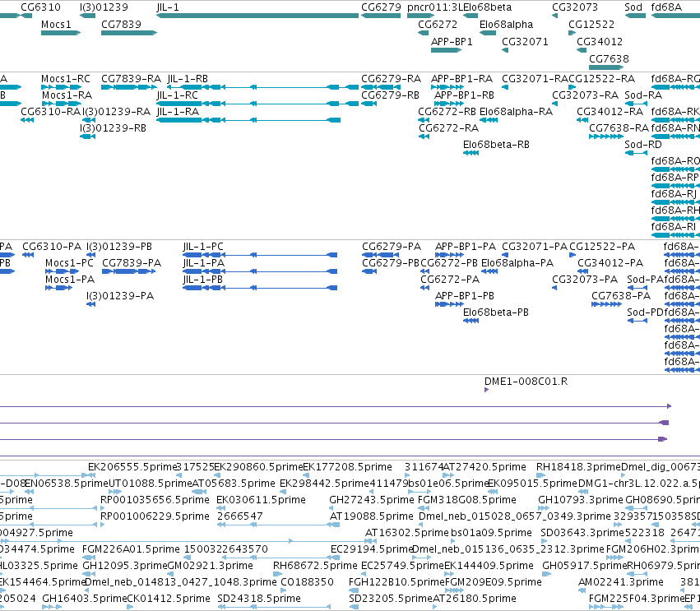Select the GH10793.3prime EST label
700x611 pixels.
581,500
